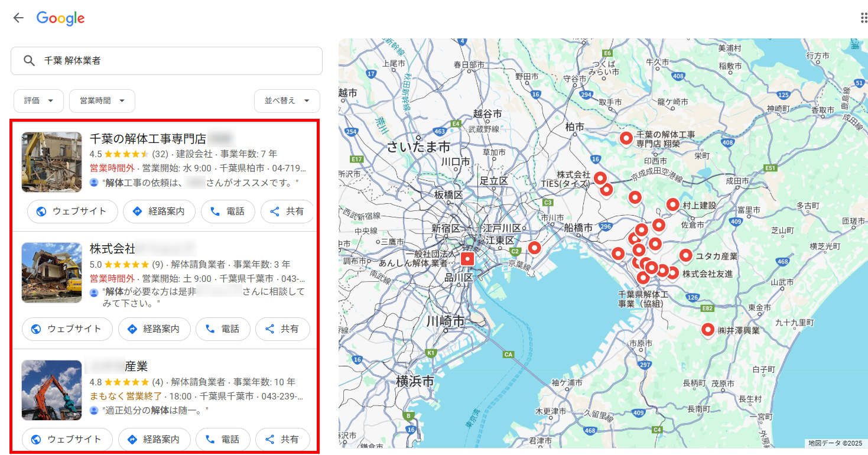Open the 営業時間 hours filter dropdown
This screenshot has width=868, height=455.
click(x=102, y=101)
